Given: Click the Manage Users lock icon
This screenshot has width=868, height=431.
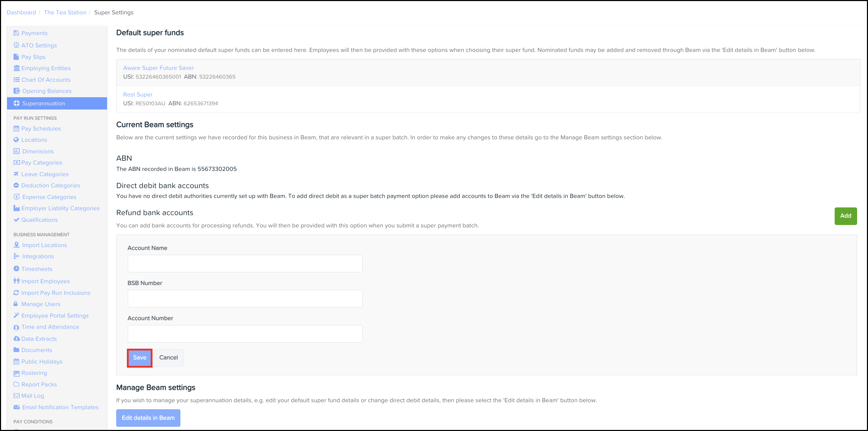Looking at the screenshot, I should (x=16, y=304).
